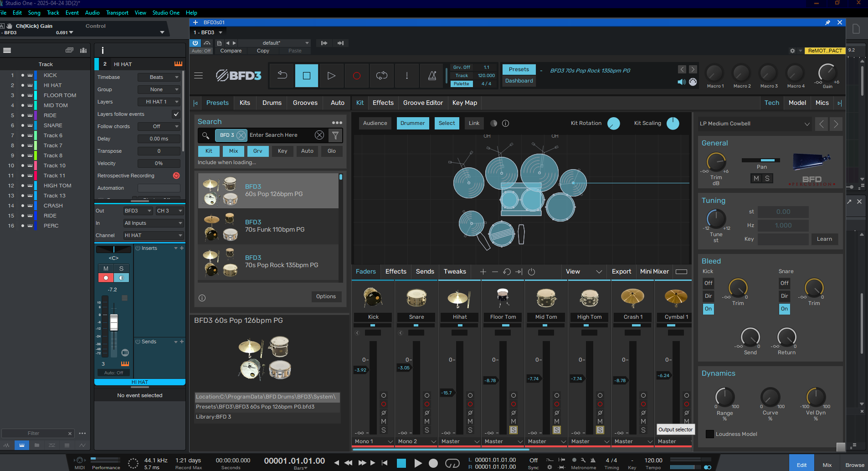Toggle the Kit filter button
This screenshot has height=471, width=868.
pos(209,151)
